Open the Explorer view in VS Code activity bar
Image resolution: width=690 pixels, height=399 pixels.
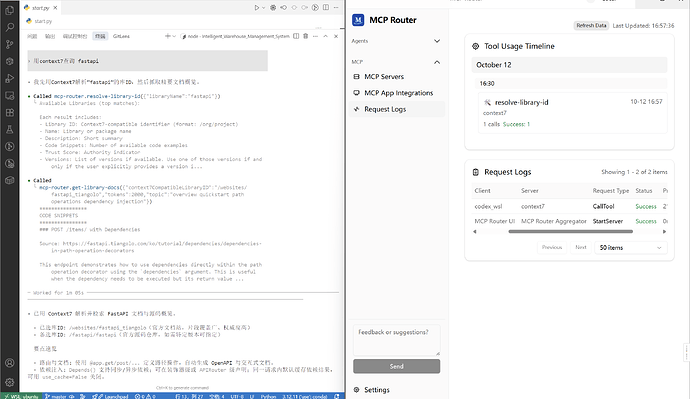pyautogui.click(x=9, y=11)
